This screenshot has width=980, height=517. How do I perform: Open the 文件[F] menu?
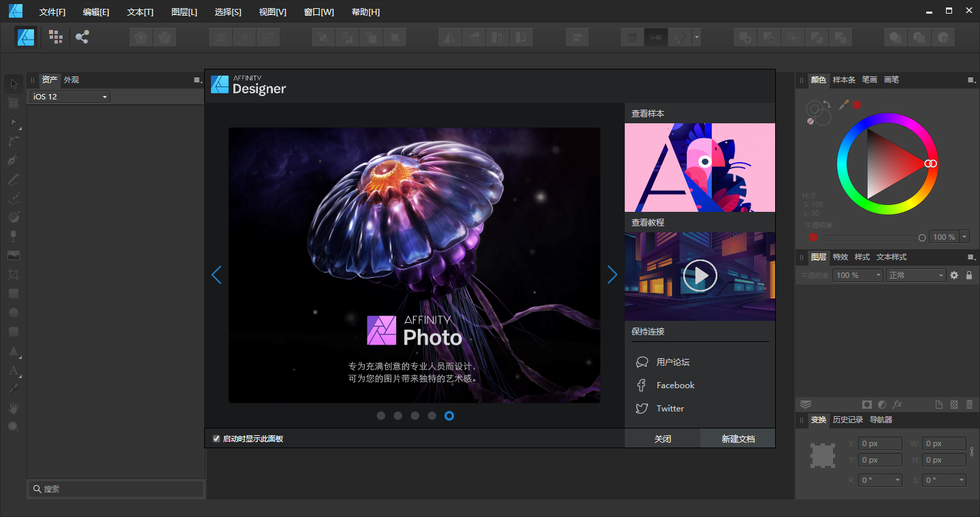[52, 12]
